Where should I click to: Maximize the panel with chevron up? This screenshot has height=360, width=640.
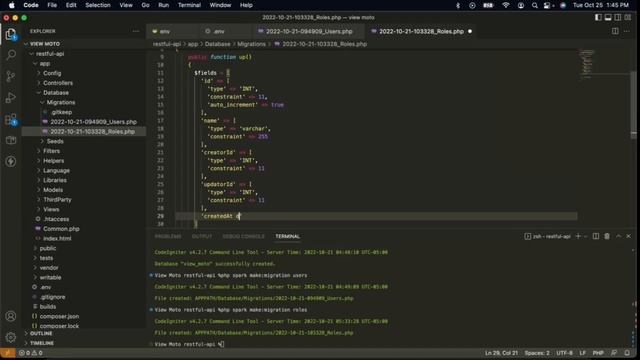618,236
